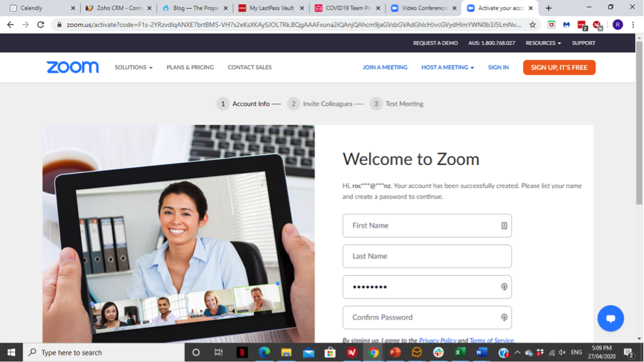Toggle the volume icon in system tray
The width and height of the screenshot is (644, 362).
point(563,352)
